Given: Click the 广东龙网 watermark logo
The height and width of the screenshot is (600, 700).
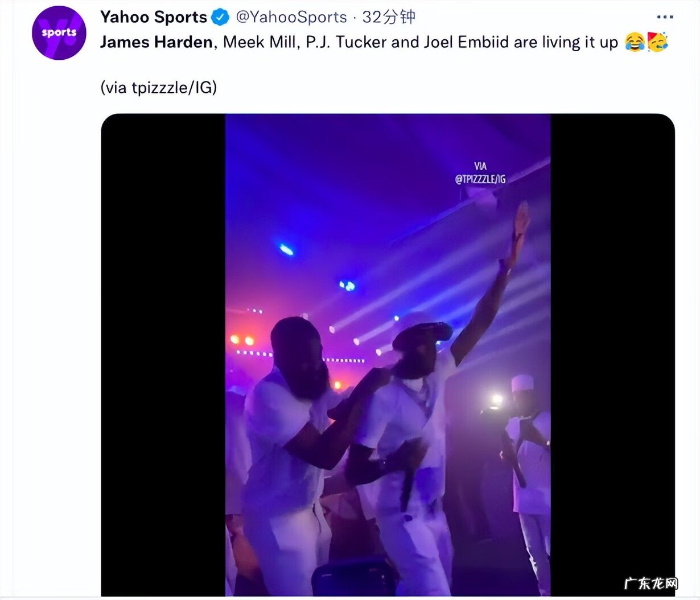Looking at the screenshot, I should [651, 583].
